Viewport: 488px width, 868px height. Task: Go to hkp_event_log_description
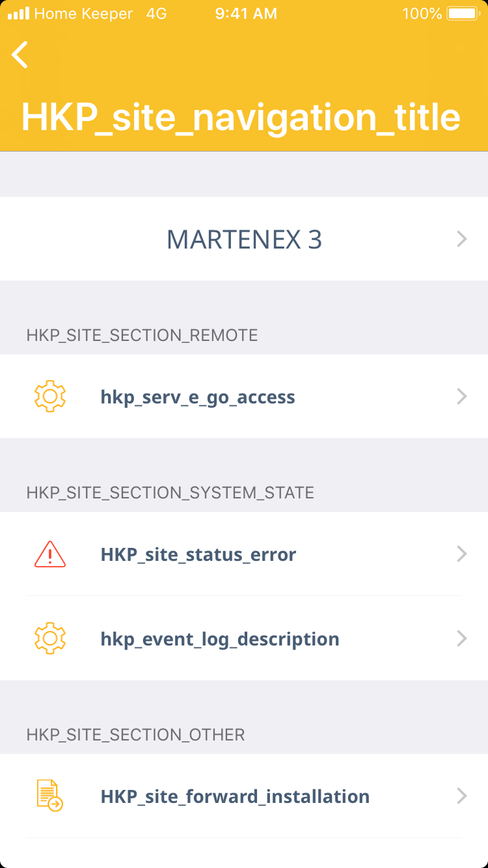click(x=220, y=639)
